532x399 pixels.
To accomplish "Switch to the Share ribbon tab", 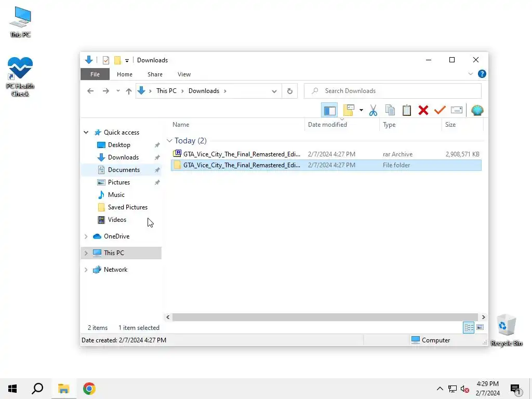I will point(155,74).
